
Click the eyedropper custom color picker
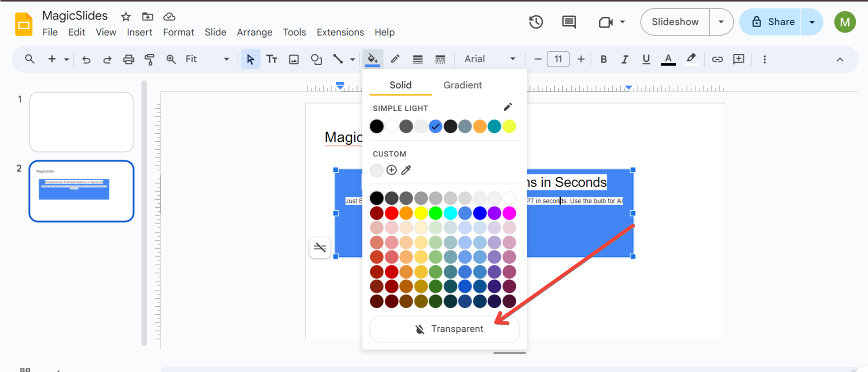tap(406, 170)
